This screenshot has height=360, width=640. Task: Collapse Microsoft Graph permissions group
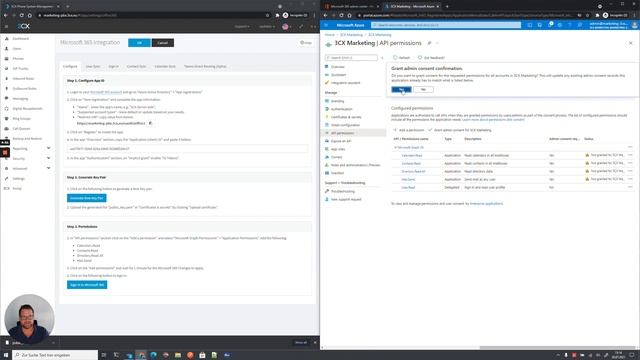click(395, 147)
